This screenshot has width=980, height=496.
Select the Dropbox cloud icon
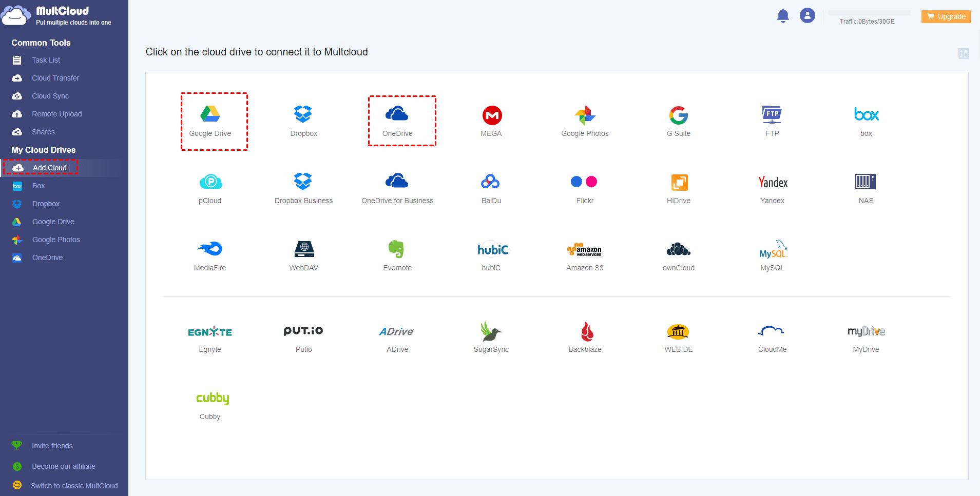pyautogui.click(x=303, y=121)
